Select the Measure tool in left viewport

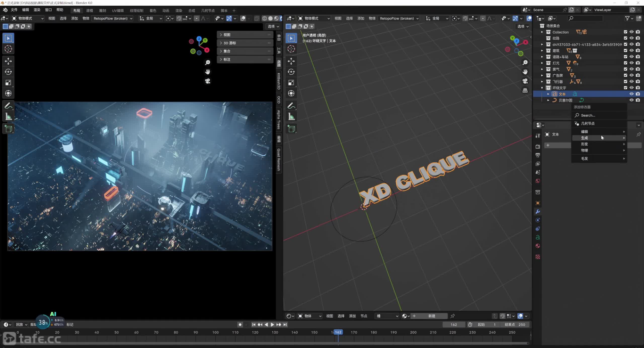8,117
